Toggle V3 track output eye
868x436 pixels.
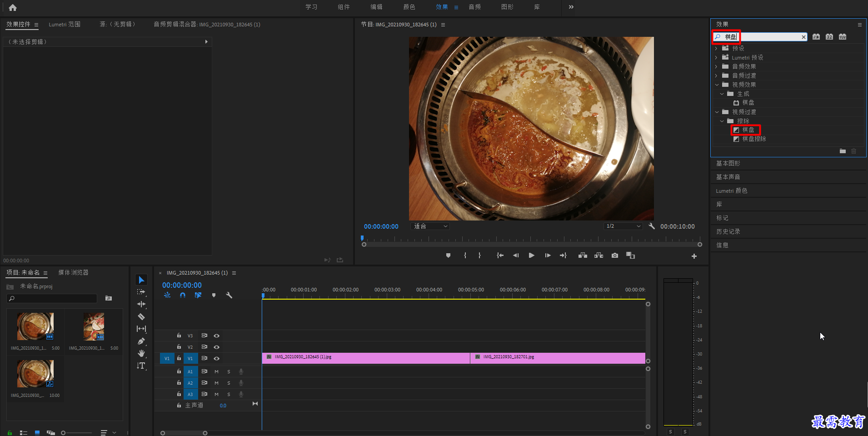point(217,336)
